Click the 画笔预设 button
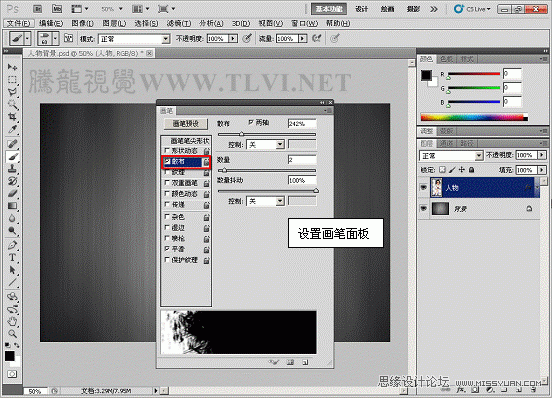Viewport: 552px width, 398px height. click(186, 124)
